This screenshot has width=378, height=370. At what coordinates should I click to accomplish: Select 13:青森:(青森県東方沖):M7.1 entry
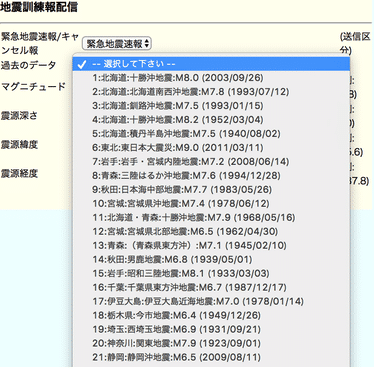tap(211, 246)
